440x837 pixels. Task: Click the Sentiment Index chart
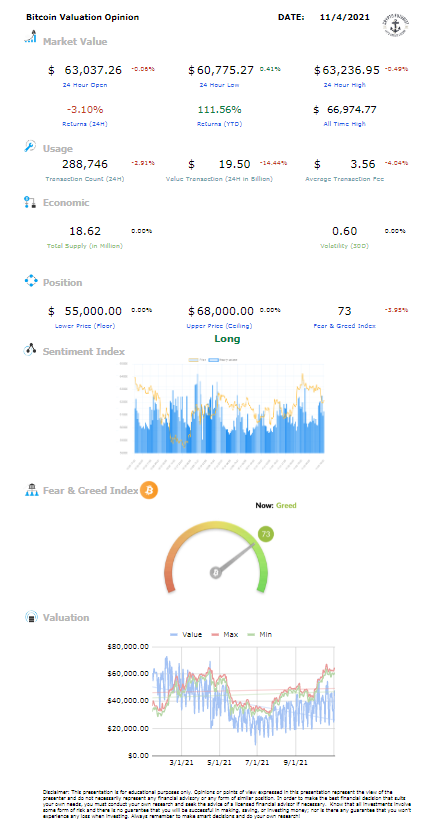point(223,414)
